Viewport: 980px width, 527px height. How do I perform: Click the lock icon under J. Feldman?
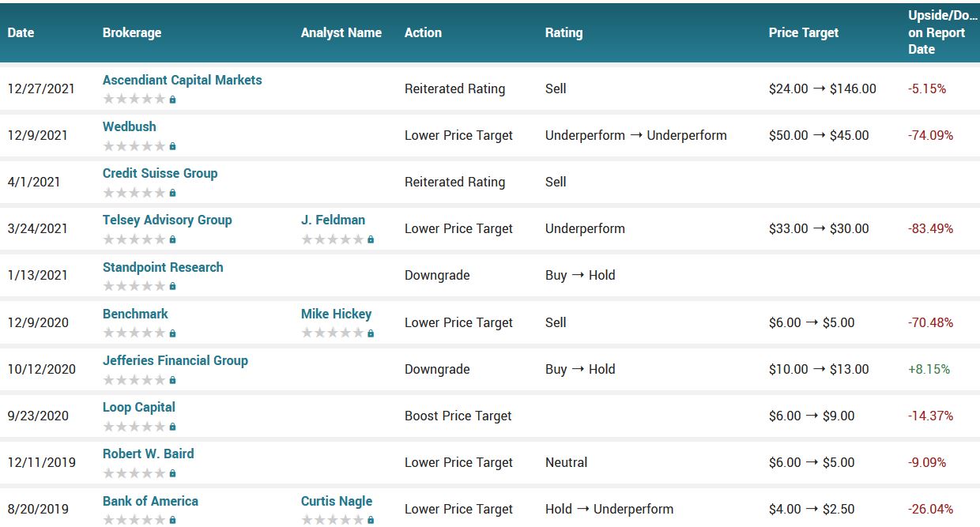(x=371, y=239)
